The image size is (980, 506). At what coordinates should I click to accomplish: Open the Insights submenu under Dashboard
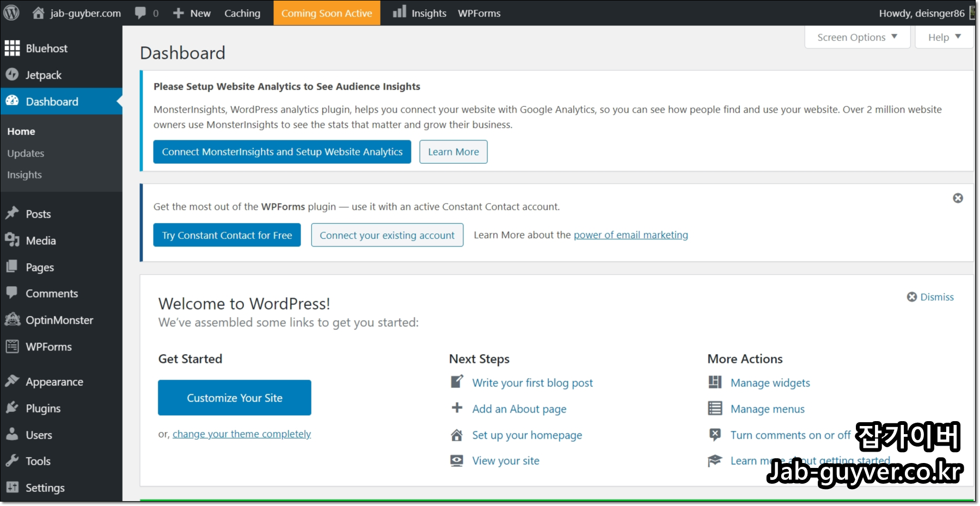point(24,175)
